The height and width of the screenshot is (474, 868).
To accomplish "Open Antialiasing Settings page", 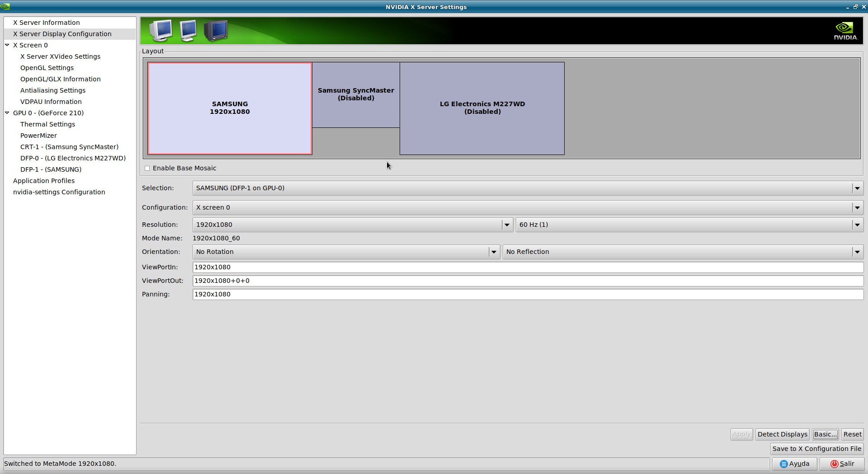I will click(70, 90).
